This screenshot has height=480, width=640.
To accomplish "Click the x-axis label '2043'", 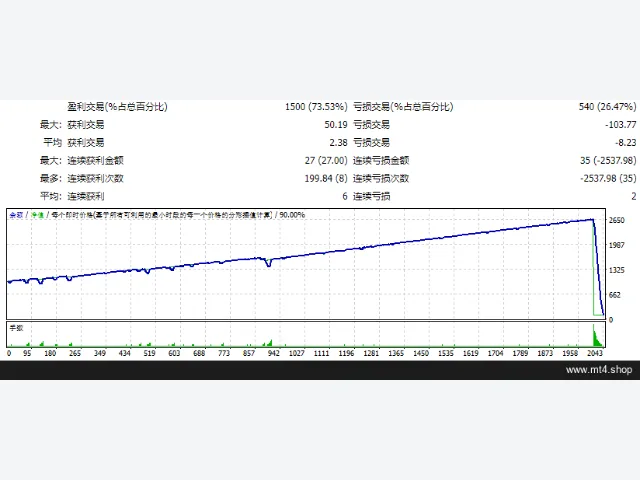I will pos(595,353).
